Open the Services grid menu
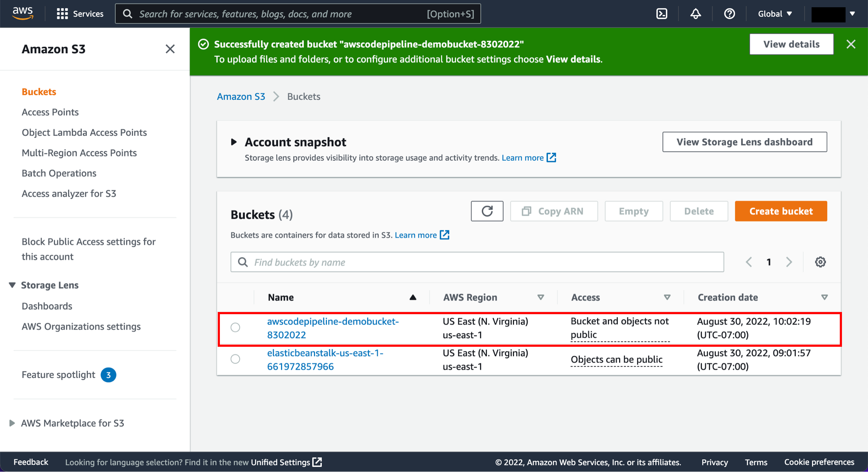This screenshot has width=868, height=472. (x=80, y=14)
